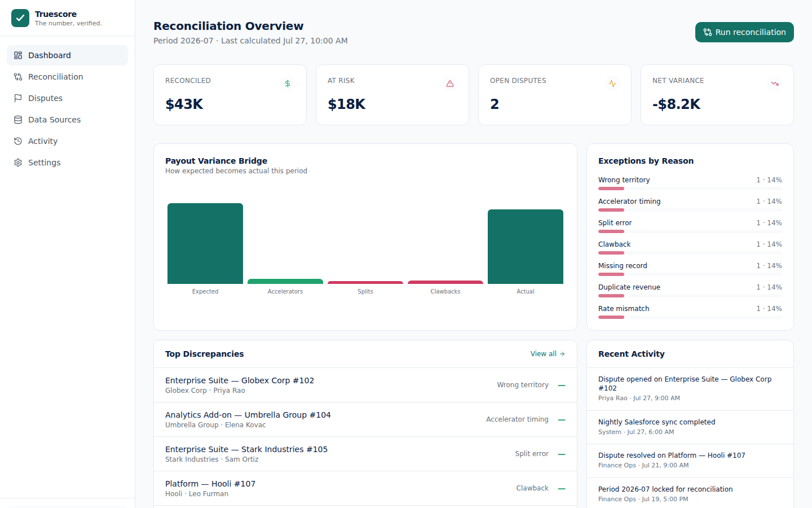Click the Net Variance -$8.2K value
The height and width of the screenshot is (508, 812).
pos(677,104)
